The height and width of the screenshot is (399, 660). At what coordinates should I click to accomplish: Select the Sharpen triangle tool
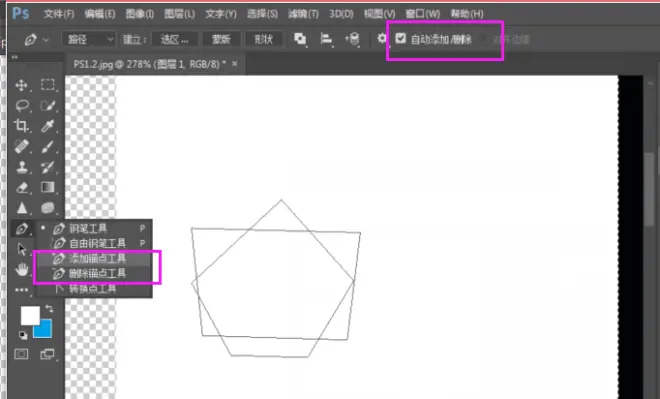pyautogui.click(x=21, y=207)
